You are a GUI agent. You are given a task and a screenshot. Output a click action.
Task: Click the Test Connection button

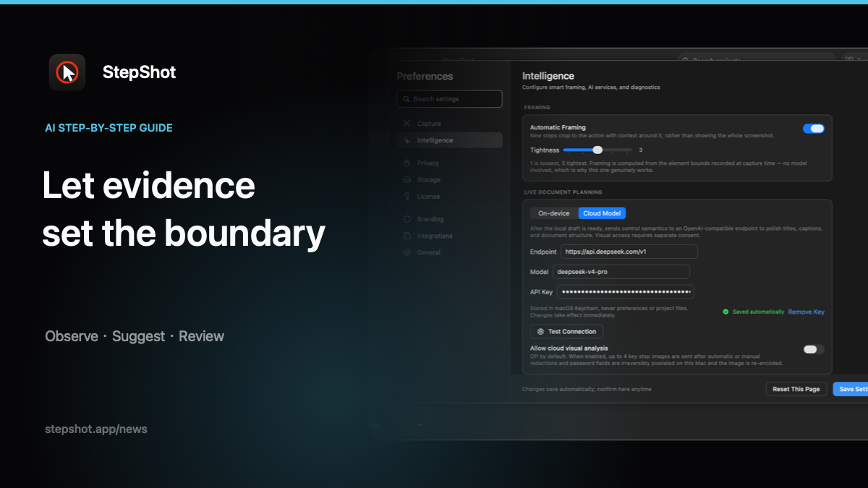pyautogui.click(x=567, y=331)
